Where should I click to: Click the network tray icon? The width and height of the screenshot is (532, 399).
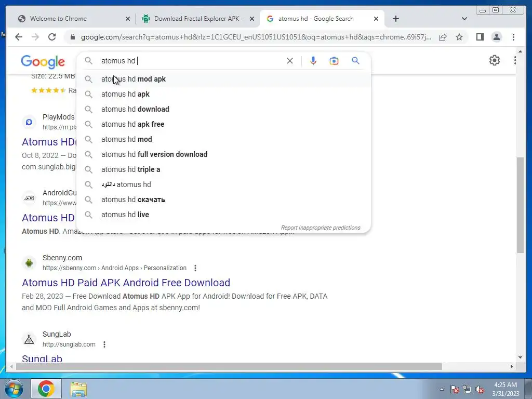pos(467,390)
